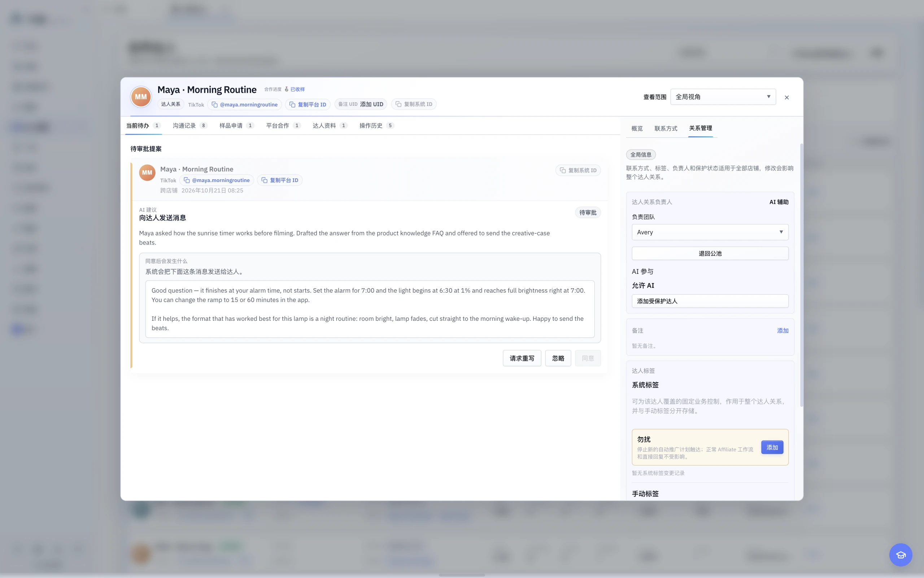Image resolution: width=924 pixels, height=578 pixels.
Task: Open the 负责团队 Avery dropdown
Action: coord(710,232)
